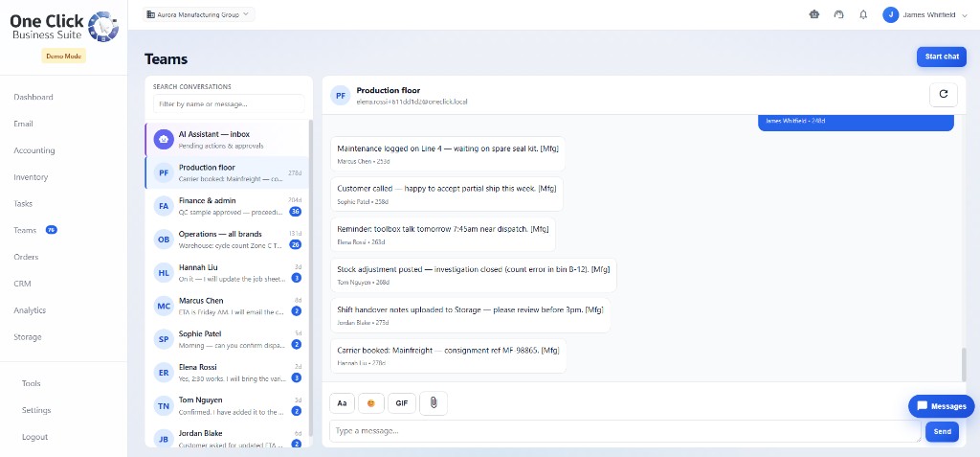Open the notifications bell
This screenshot has width=980, height=457.
point(863,14)
